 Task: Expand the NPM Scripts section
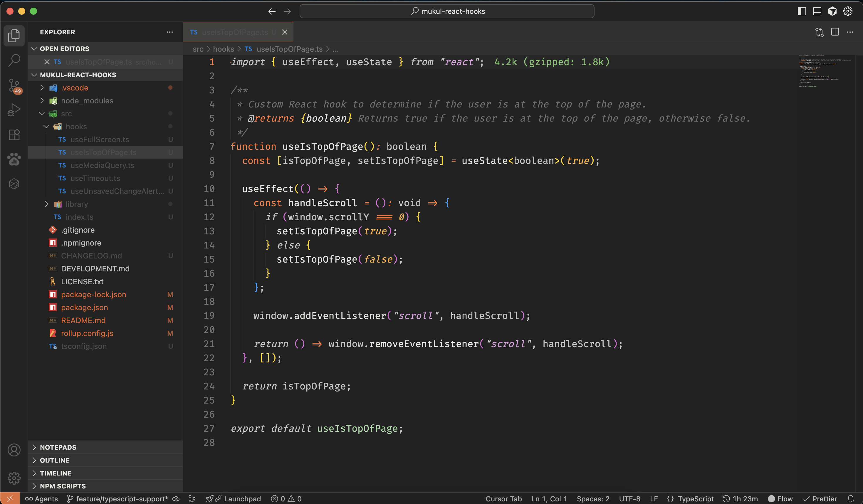pos(105,486)
